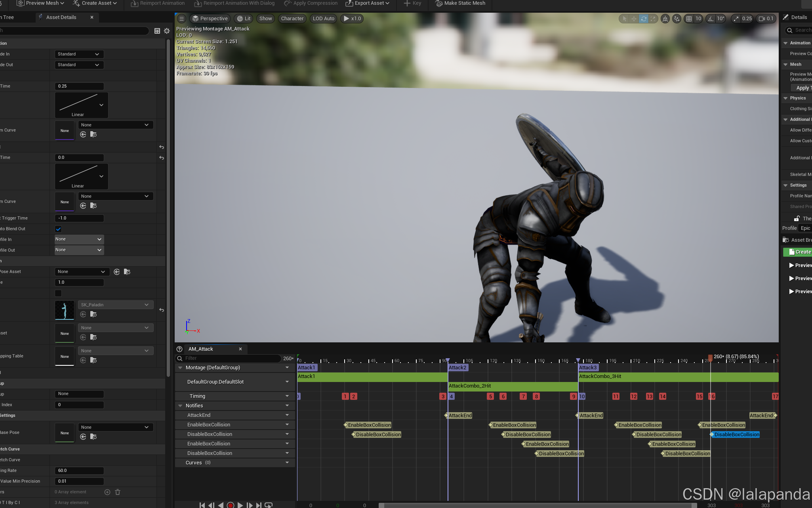Click the camera speed icon
This screenshot has width=812, height=508.
pos(762,19)
